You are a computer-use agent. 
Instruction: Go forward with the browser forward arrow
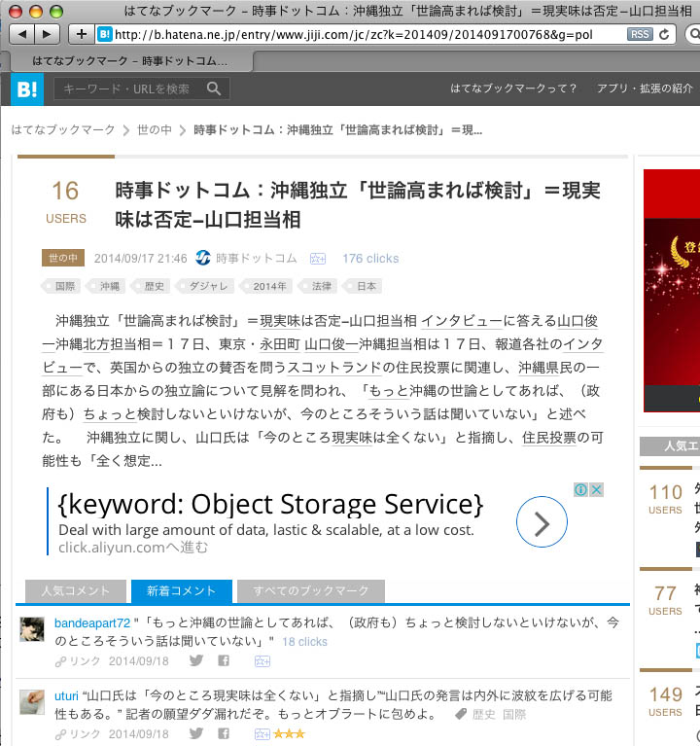47,34
